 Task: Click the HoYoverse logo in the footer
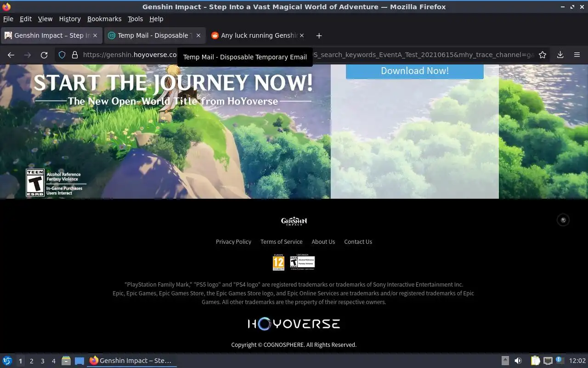pos(294,324)
